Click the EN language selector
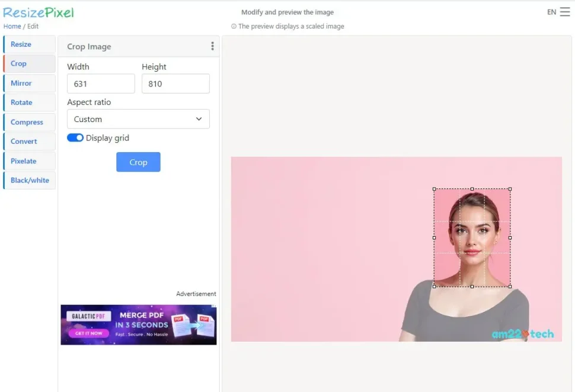 551,11
